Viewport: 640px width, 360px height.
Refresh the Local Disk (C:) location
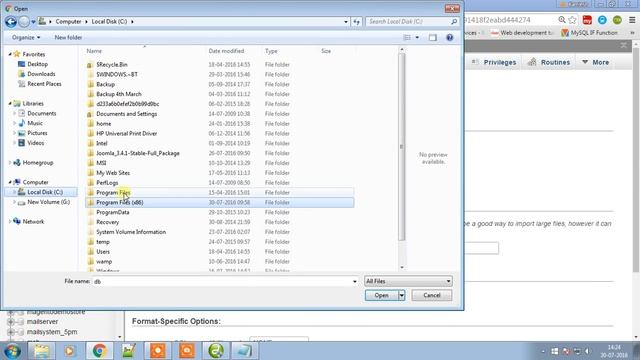(x=356, y=22)
